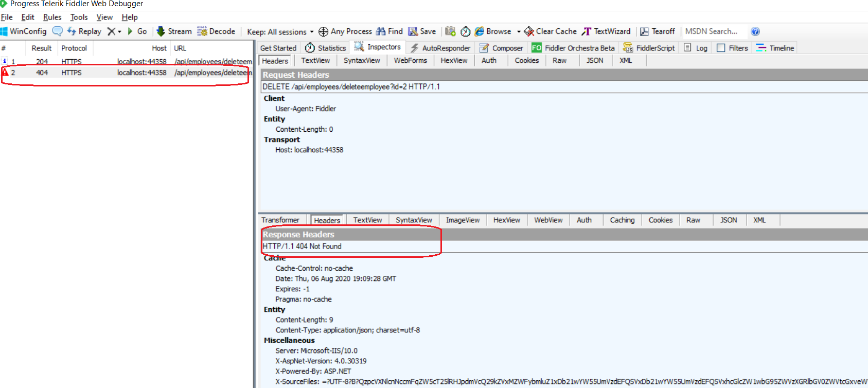Save sessions with the Save button

pos(422,31)
